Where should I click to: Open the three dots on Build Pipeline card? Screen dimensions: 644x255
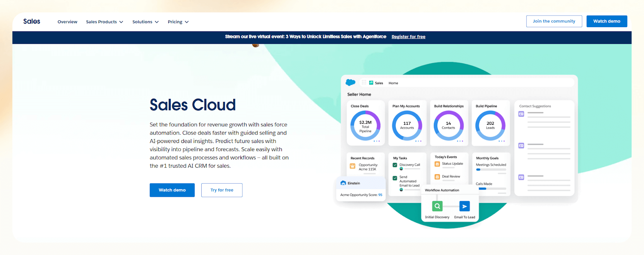502,141
